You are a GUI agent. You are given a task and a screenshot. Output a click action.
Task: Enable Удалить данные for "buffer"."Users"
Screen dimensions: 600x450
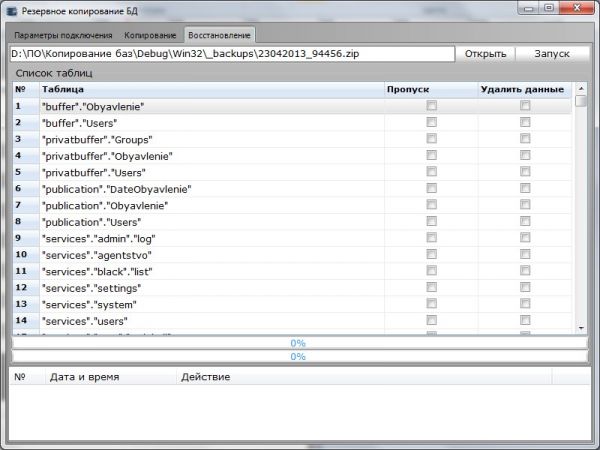coord(525,122)
